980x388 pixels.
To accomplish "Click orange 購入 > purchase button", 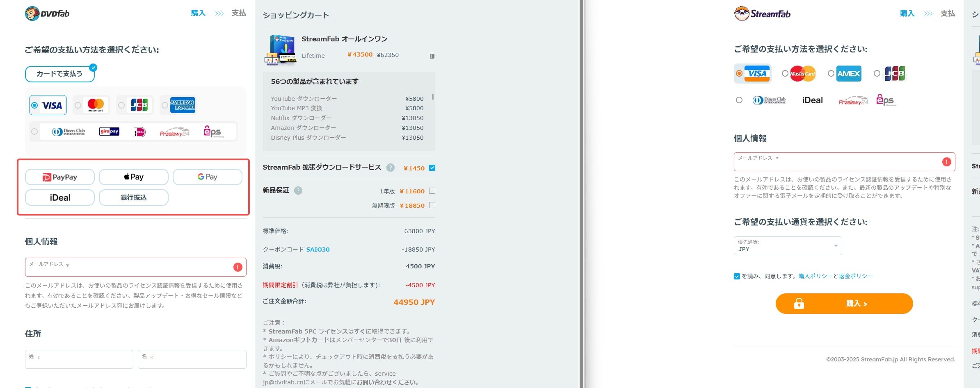I will pos(844,304).
